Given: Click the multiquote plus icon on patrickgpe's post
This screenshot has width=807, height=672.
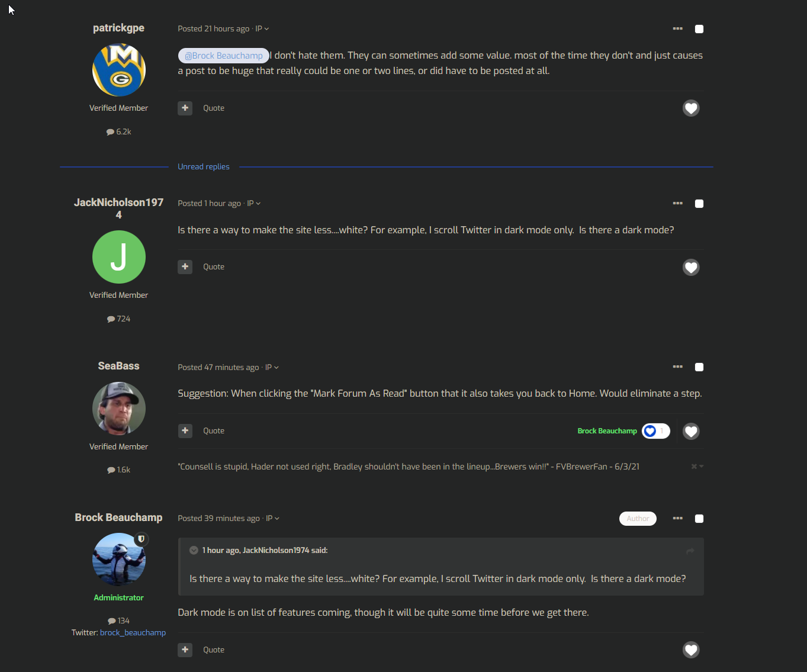Looking at the screenshot, I should [185, 108].
